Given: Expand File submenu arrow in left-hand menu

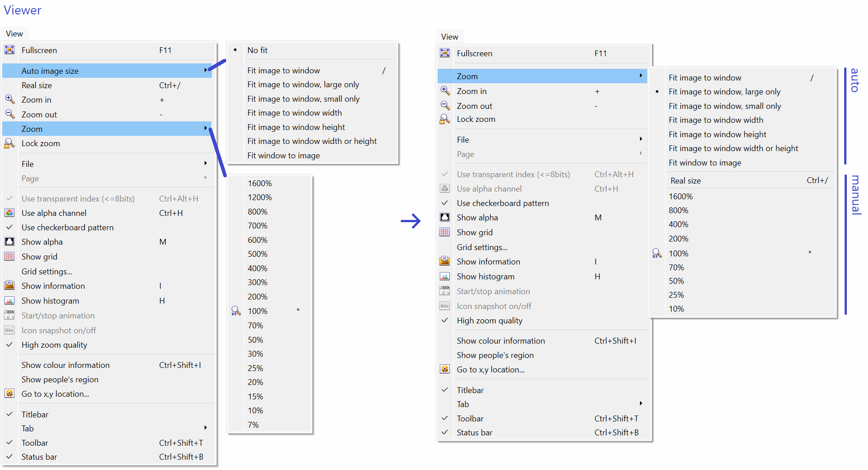Looking at the screenshot, I should point(206,163).
